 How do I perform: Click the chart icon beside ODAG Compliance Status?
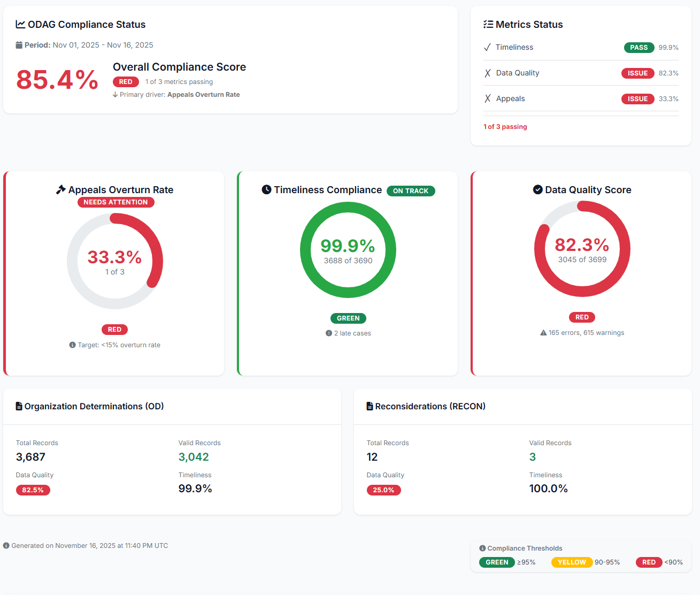pyautogui.click(x=19, y=24)
